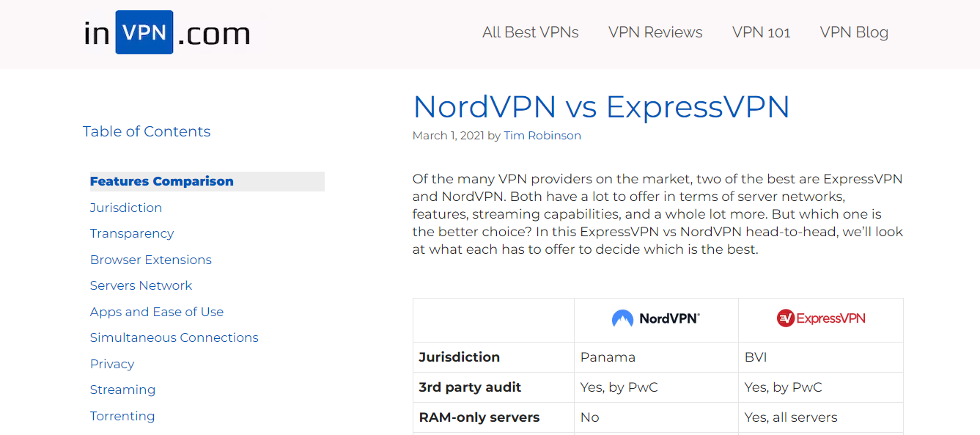This screenshot has height=435, width=980.
Task: Go to the Streaming section
Action: 122,390
